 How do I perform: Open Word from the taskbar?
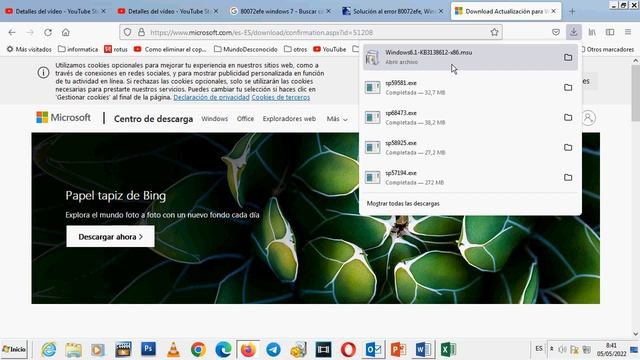tap(423, 350)
